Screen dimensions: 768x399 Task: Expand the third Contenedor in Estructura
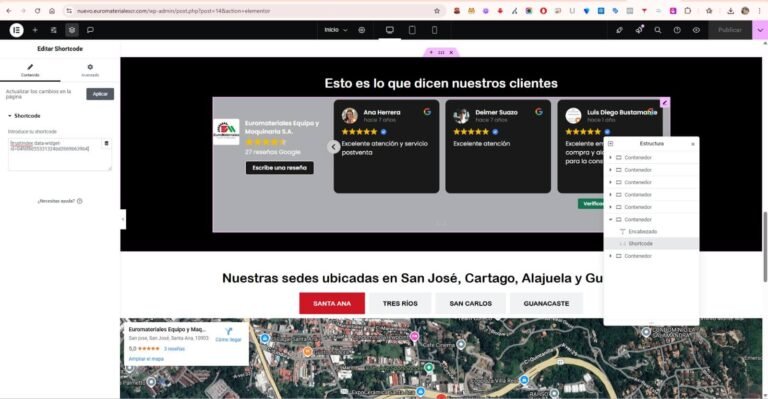610,182
